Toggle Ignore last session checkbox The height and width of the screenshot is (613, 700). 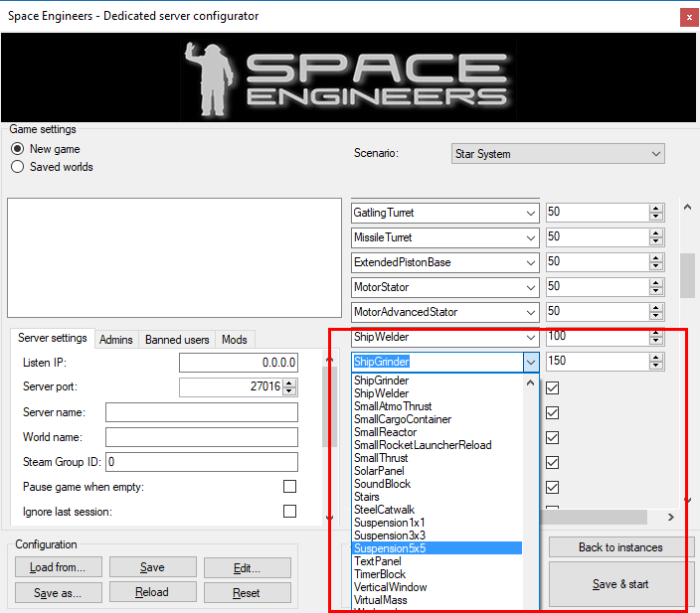[x=289, y=512]
